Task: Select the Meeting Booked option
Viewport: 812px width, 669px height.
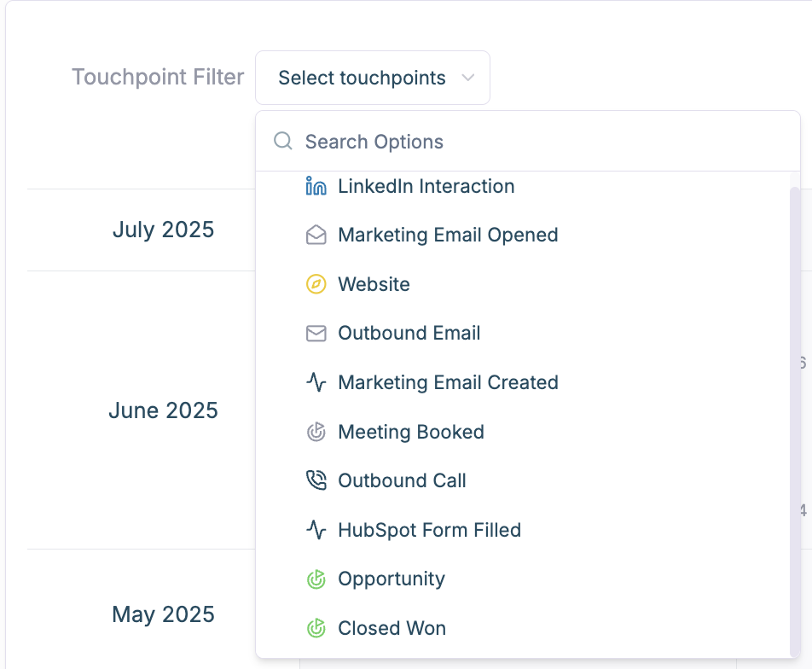Action: 410,432
